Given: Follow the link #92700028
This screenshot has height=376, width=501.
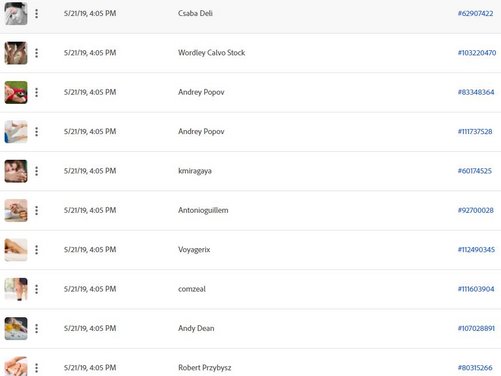Looking at the screenshot, I should coord(476,210).
